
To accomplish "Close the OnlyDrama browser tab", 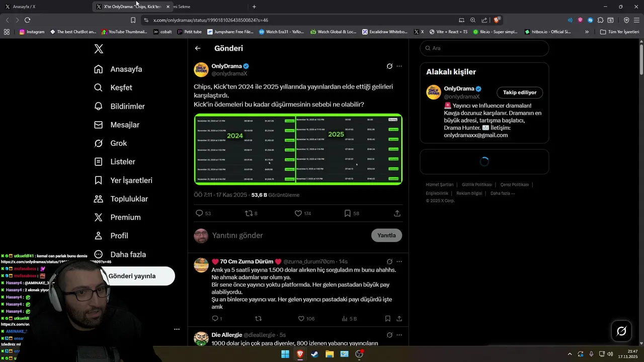I will [x=168, y=7].
